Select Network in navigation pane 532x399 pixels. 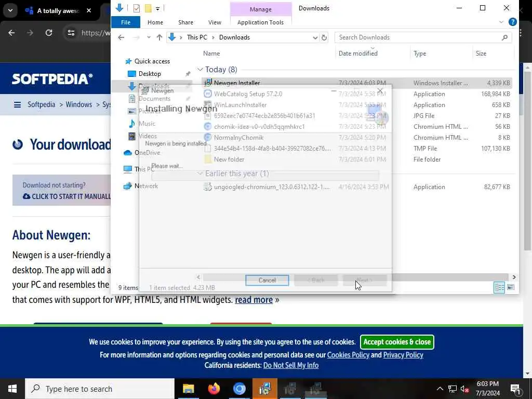146,186
